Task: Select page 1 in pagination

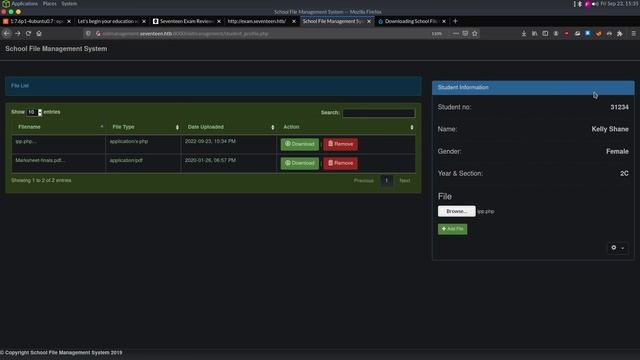Action: pos(387,180)
